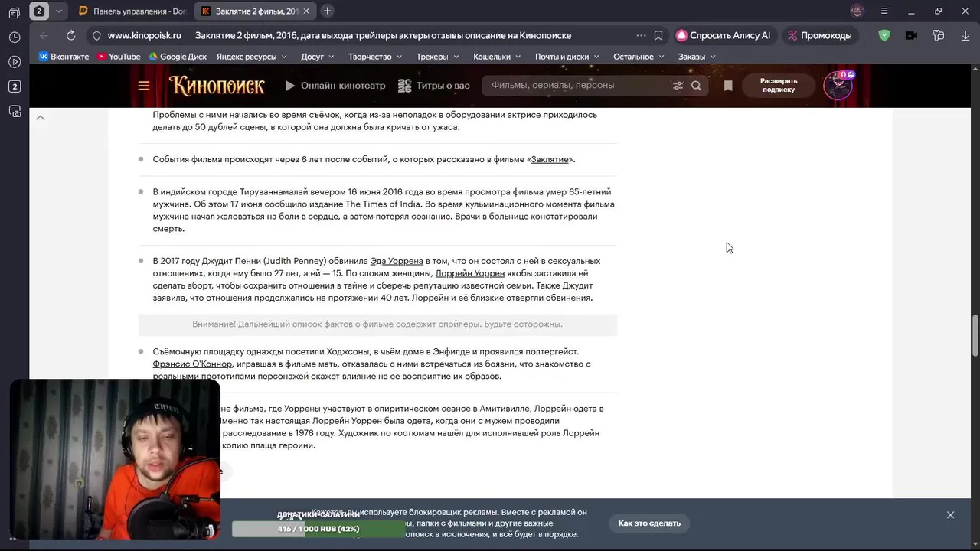
Task: Open Титры о вас menu item
Action: click(x=434, y=86)
